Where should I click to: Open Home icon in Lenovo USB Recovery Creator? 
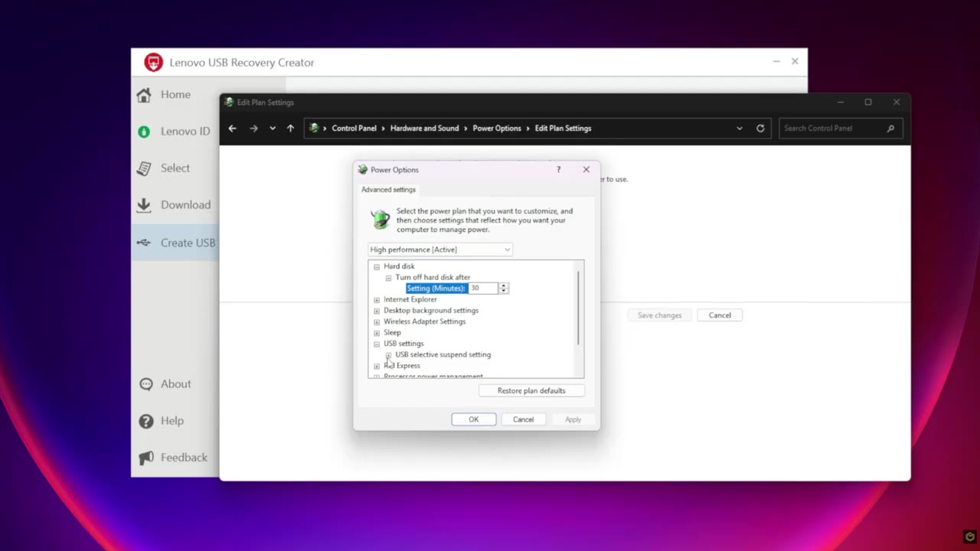pyautogui.click(x=144, y=95)
